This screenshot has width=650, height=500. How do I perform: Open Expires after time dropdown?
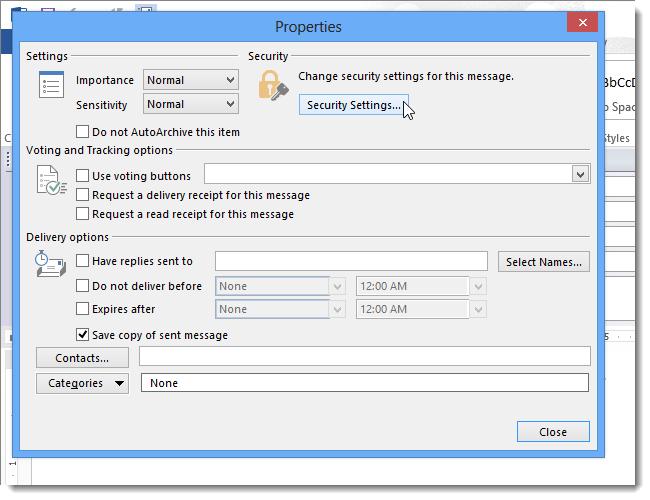(x=478, y=309)
